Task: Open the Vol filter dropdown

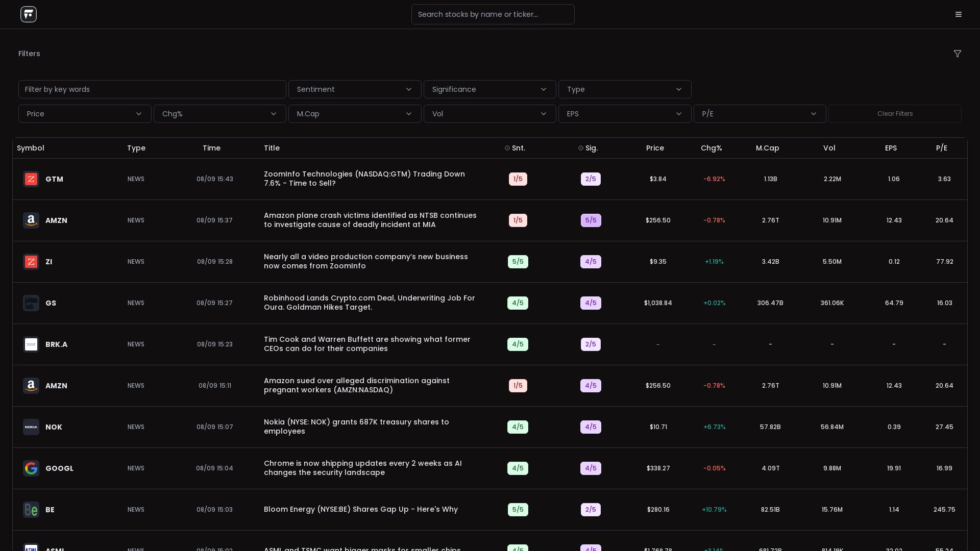Action: pos(490,114)
